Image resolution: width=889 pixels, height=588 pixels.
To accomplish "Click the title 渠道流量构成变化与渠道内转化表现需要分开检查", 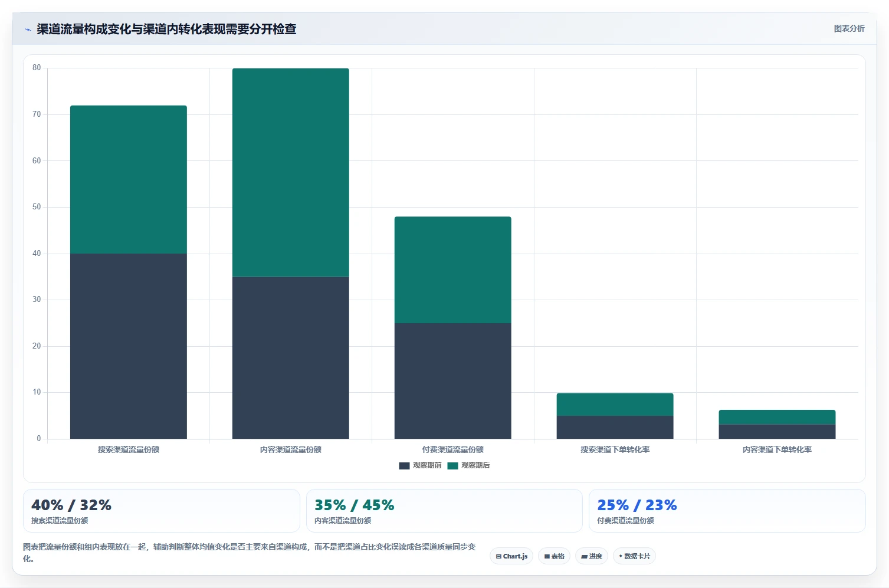I will point(166,29).
